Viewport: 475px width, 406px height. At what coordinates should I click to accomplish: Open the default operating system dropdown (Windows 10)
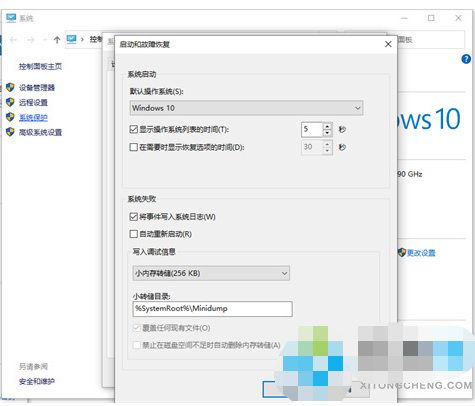[246, 108]
